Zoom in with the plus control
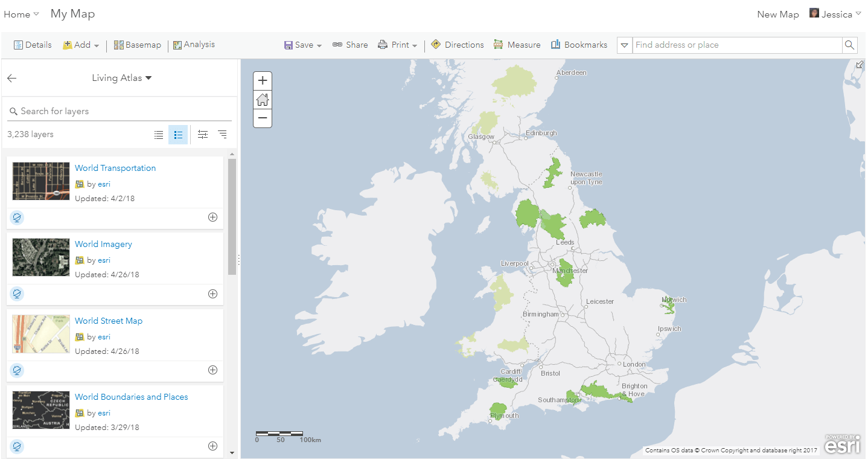Viewport: 868px width, 459px height. coord(263,80)
